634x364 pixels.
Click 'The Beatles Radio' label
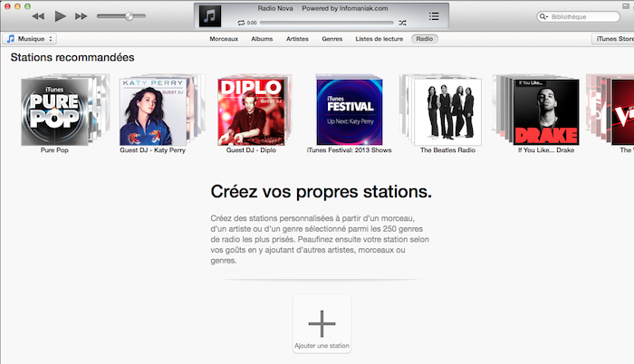(x=447, y=150)
